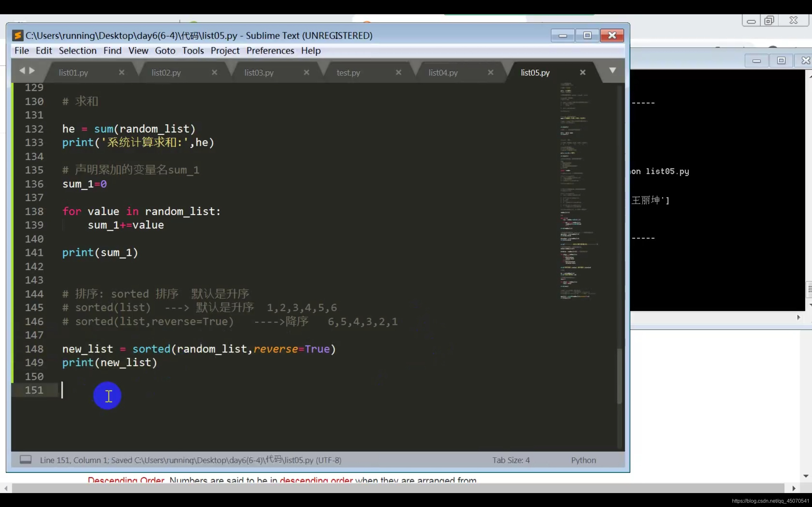The height and width of the screenshot is (507, 812).
Task: Open the Tab Size: 4 selector
Action: click(511, 460)
